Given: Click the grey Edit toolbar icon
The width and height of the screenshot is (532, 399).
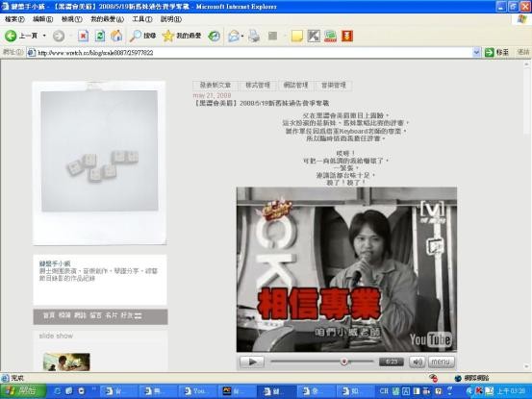Looking at the screenshot, I should (272, 36).
